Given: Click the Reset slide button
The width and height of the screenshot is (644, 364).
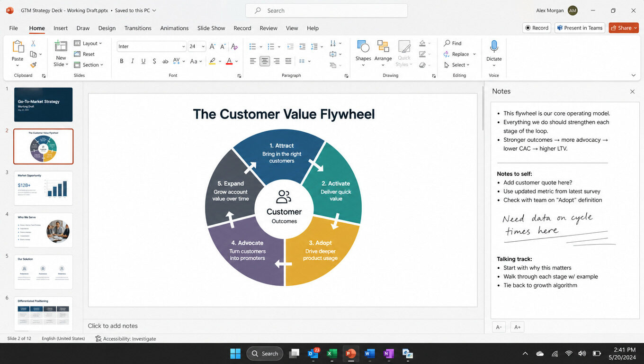Looking at the screenshot, I should [84, 54].
